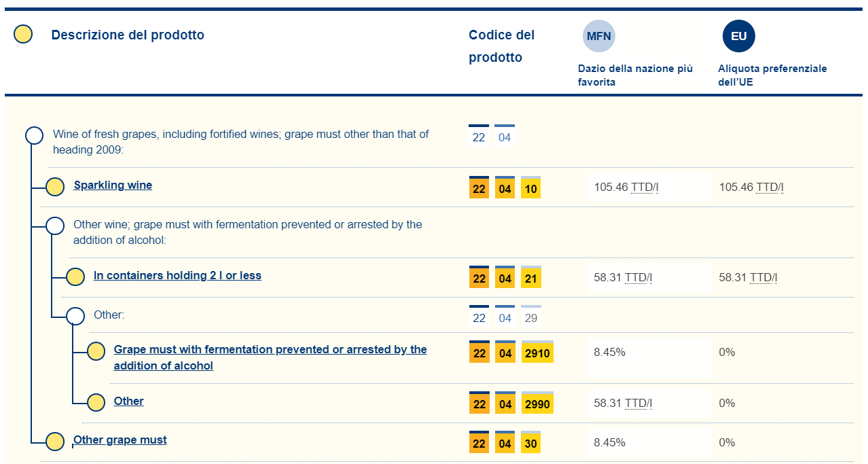Screen dimensions: 868x464
Task: Click yellow node beside Grape must with fermentation
Action: pos(96,351)
